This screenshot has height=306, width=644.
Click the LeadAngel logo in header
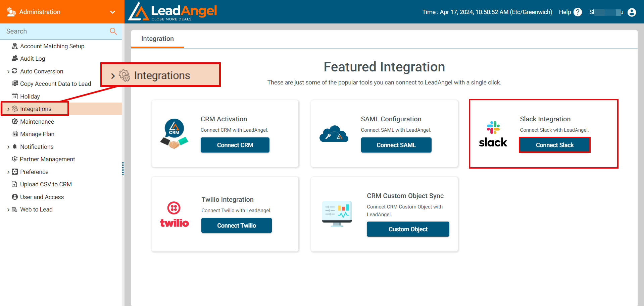pos(173,12)
